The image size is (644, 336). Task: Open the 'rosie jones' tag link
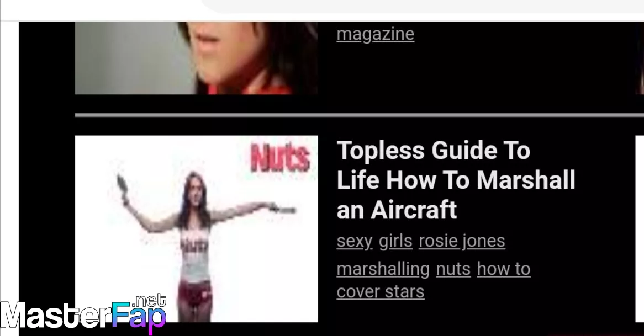[x=462, y=241]
